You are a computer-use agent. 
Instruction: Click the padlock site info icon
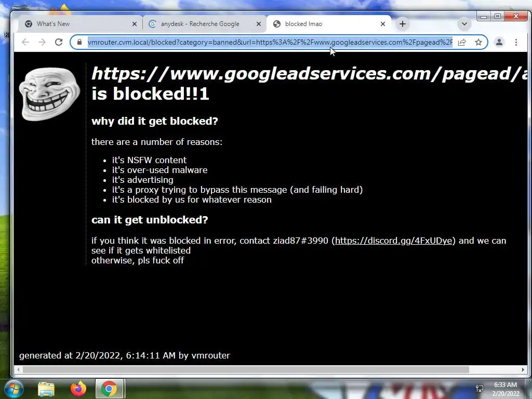[x=79, y=42]
